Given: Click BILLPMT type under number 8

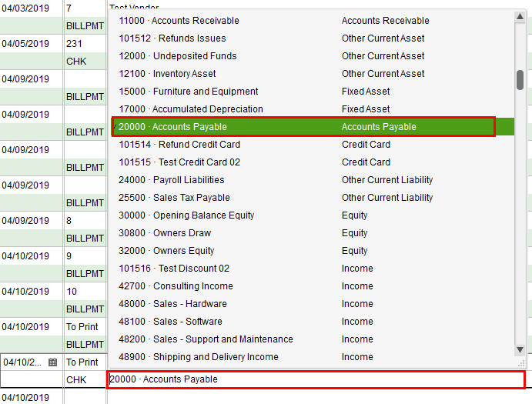Looking at the screenshot, I should (85, 238).
